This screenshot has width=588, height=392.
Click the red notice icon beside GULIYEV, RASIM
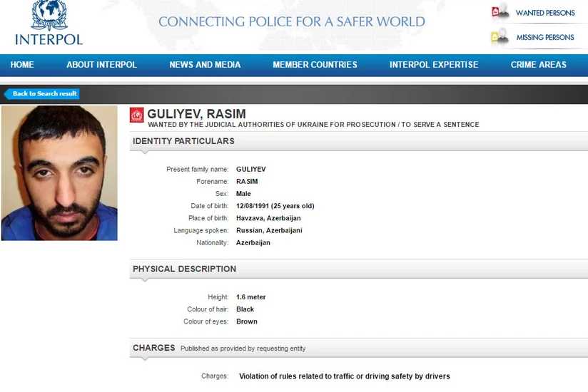136,115
